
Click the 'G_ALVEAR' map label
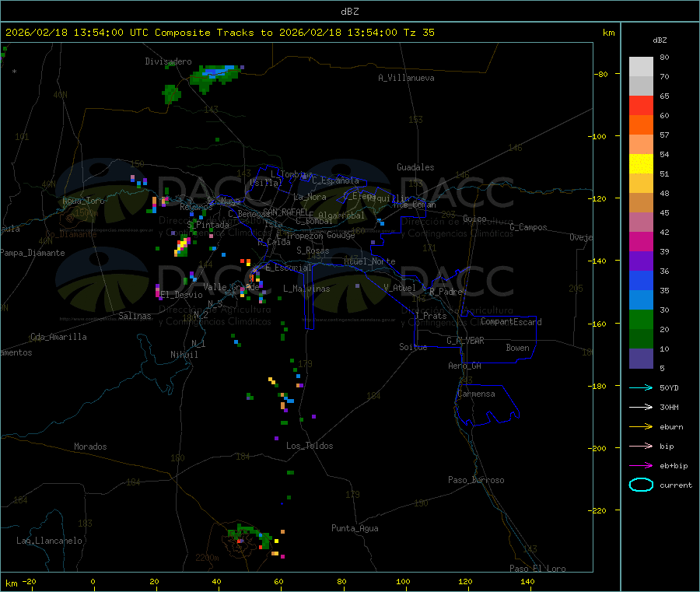pos(465,341)
